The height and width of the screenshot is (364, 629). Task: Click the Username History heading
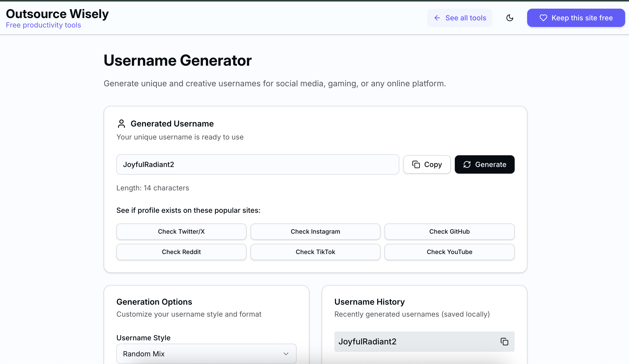(370, 302)
